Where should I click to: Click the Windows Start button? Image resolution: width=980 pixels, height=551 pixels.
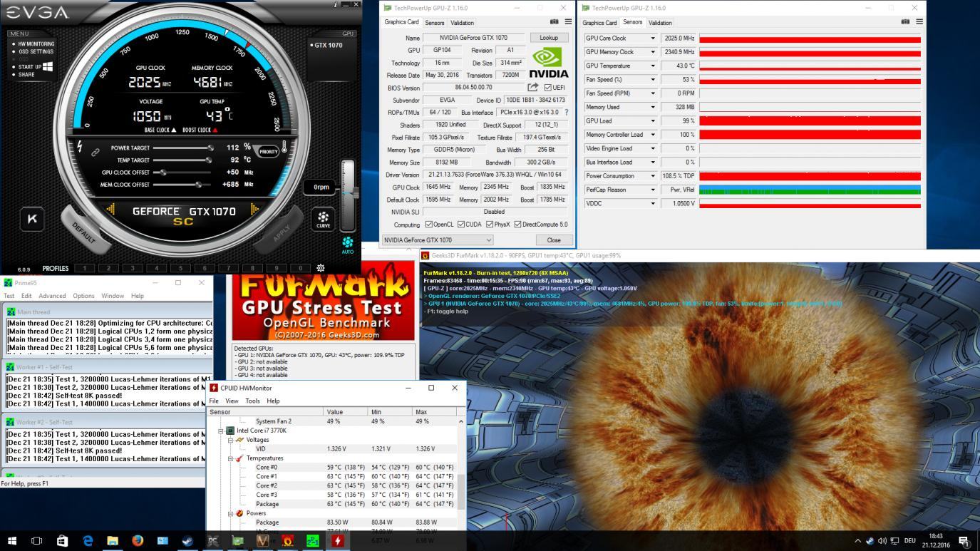pyautogui.click(x=11, y=541)
